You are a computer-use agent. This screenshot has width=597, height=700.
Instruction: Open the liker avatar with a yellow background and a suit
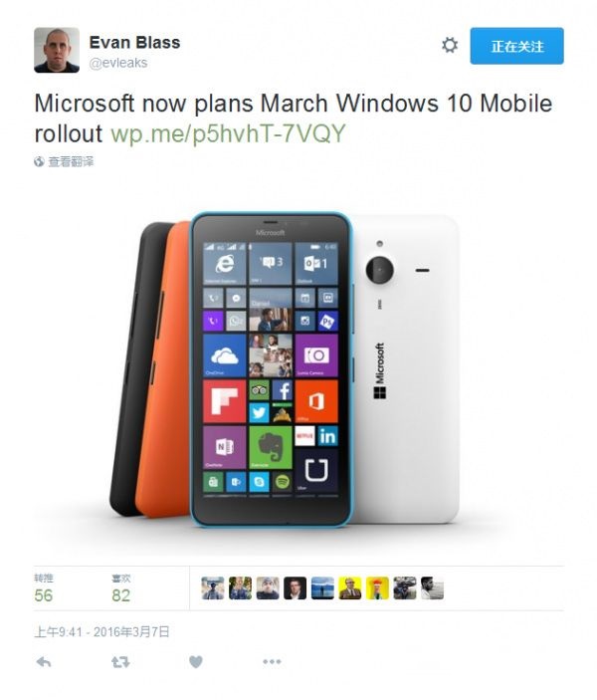350,587
